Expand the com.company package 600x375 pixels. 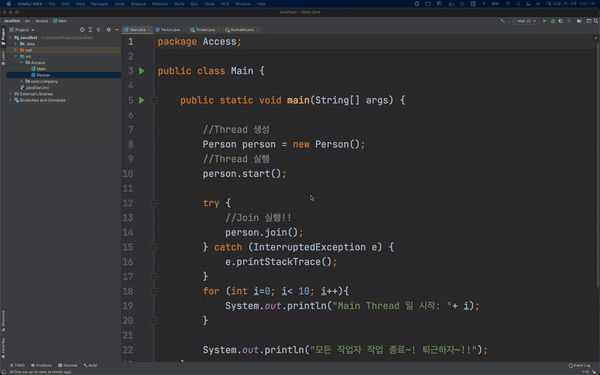click(22, 82)
